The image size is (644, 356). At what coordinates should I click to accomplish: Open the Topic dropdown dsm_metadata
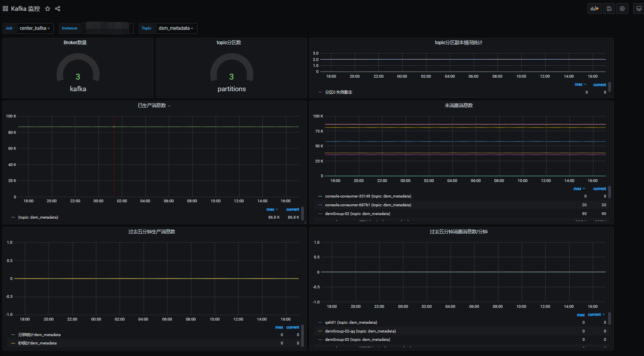tap(176, 28)
